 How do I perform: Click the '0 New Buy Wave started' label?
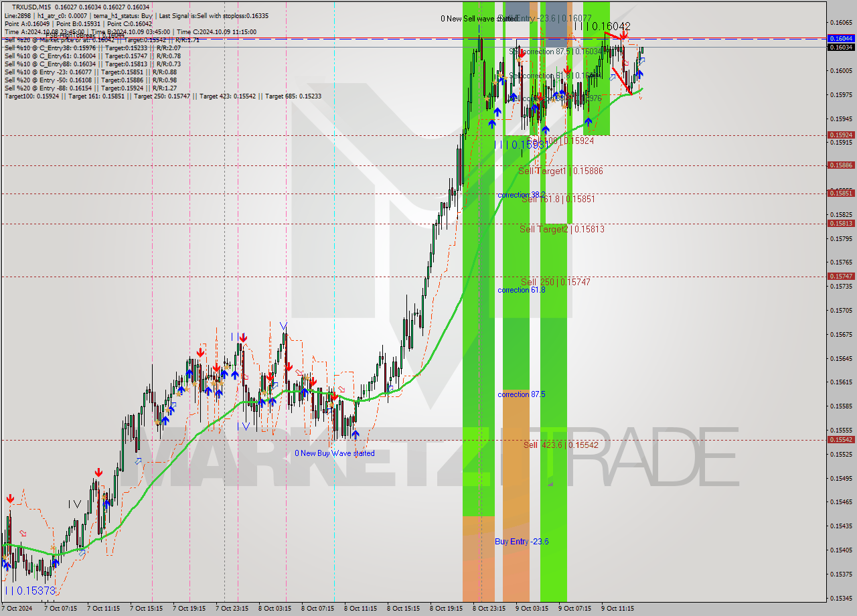335,453
